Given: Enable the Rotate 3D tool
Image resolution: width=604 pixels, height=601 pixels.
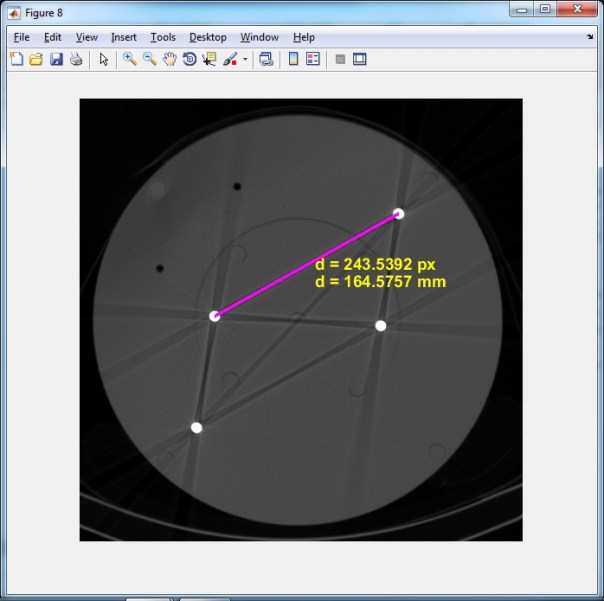Looking at the screenshot, I should pos(189,60).
